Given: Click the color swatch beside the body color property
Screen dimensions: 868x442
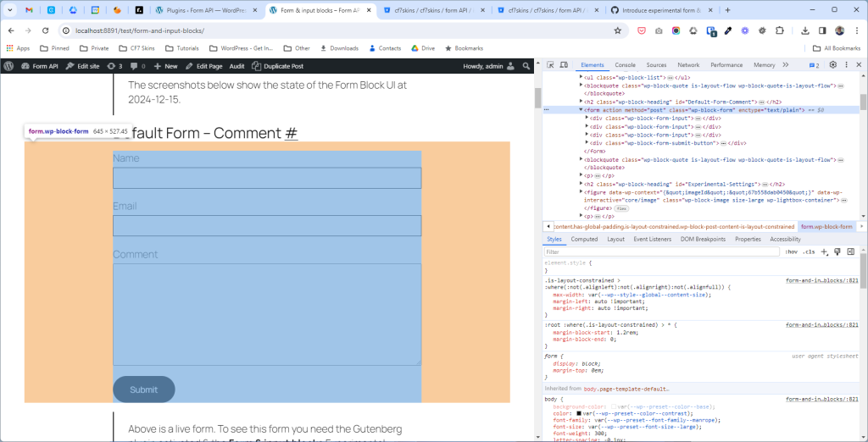Looking at the screenshot, I should (x=578, y=413).
